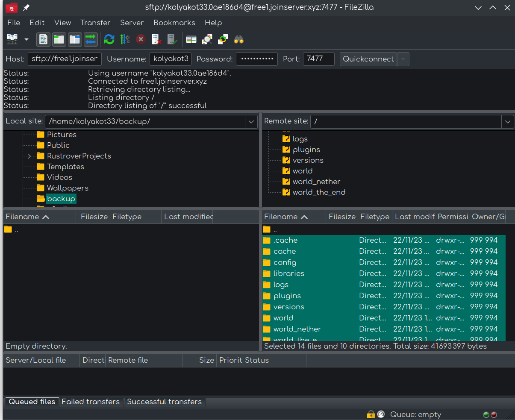This screenshot has height=420, width=515.
Task: Click the versions folder icon in remote file list
Action: coord(267,307)
